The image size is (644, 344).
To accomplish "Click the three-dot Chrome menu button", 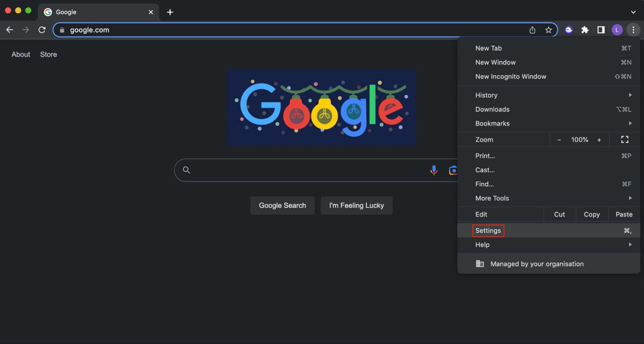I will tap(633, 30).
